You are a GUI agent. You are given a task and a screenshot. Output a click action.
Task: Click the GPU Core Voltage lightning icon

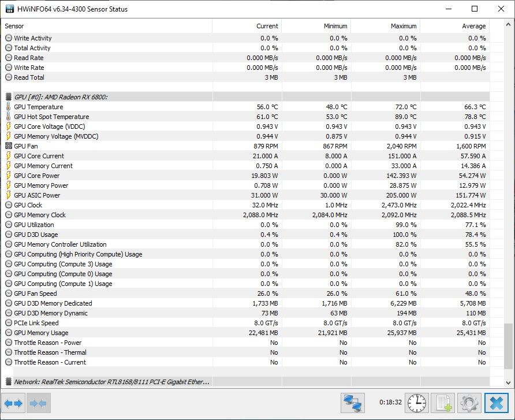(x=9, y=127)
